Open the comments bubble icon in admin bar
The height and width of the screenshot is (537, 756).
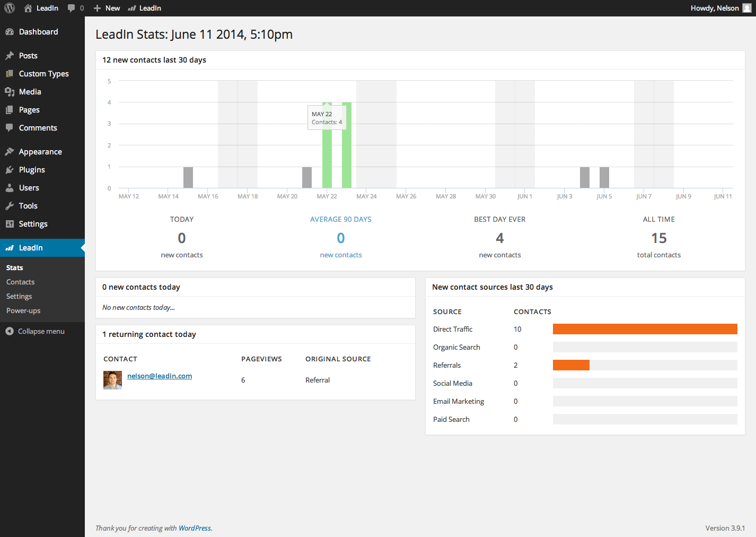click(72, 8)
